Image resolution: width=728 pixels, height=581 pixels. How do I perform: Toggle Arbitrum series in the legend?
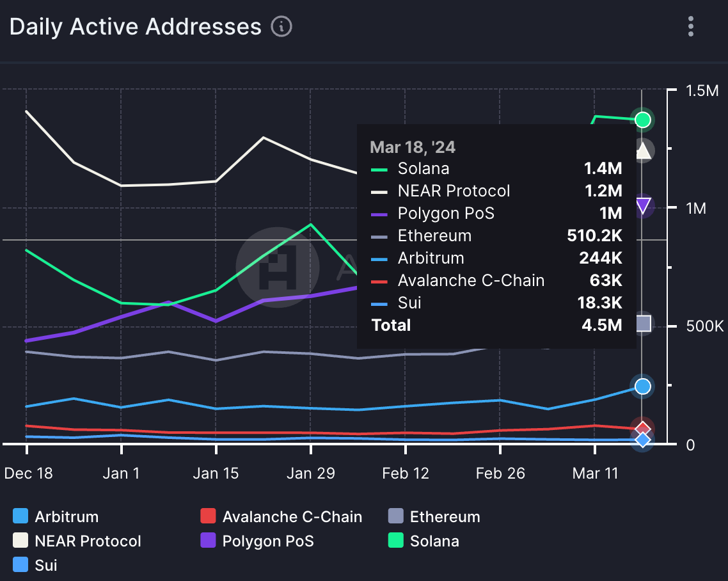tap(56, 516)
